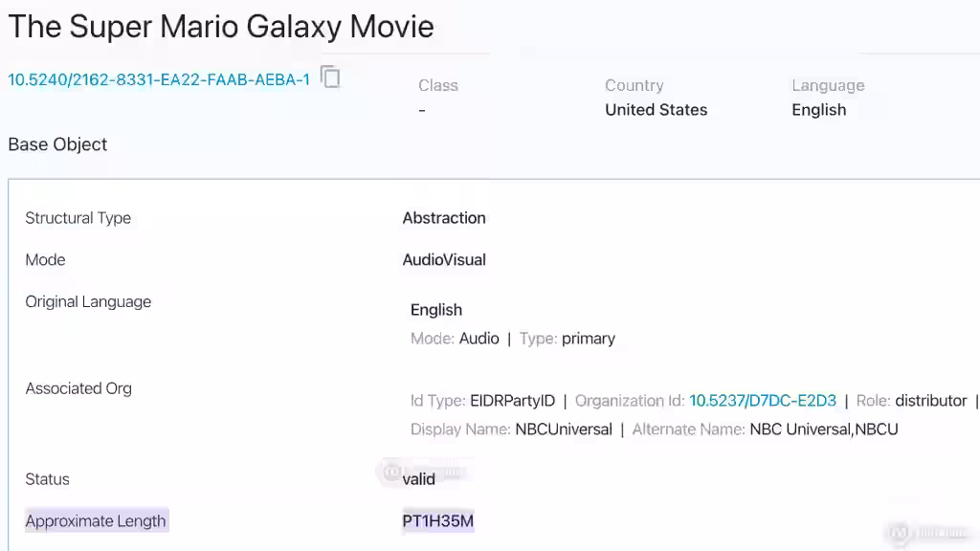Click the watermark logo near the Status value
Screen dimensions: 980x551
(392, 472)
